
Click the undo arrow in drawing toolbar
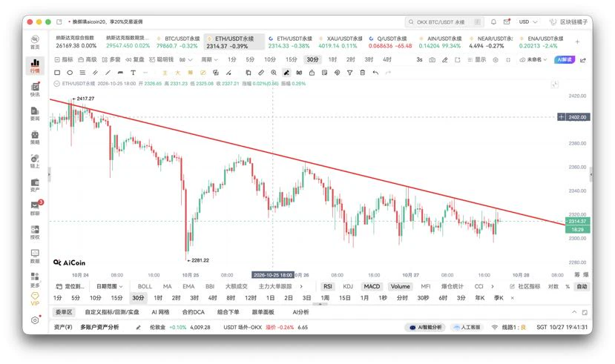[x=375, y=73]
